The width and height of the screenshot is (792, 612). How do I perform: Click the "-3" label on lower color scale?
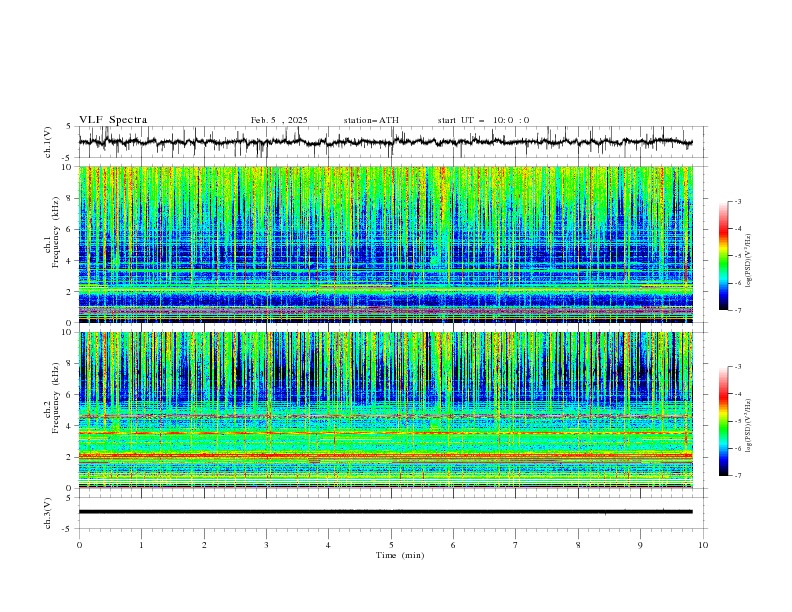(738, 367)
